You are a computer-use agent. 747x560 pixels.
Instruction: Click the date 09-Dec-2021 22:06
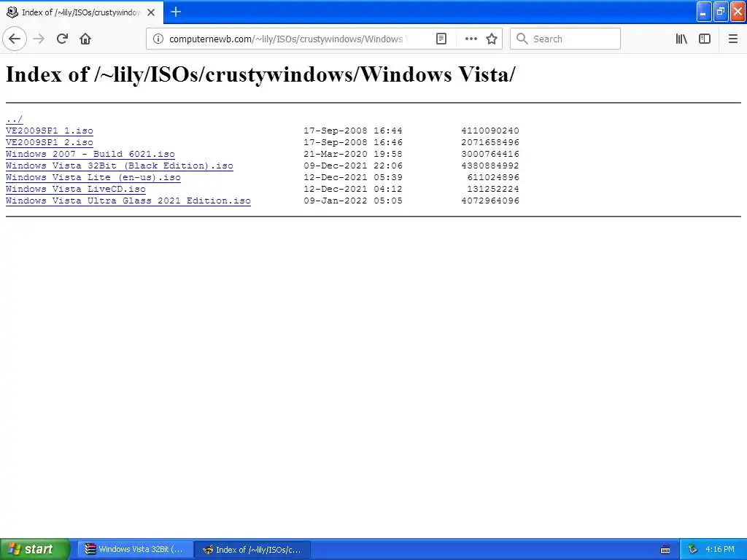pos(353,166)
